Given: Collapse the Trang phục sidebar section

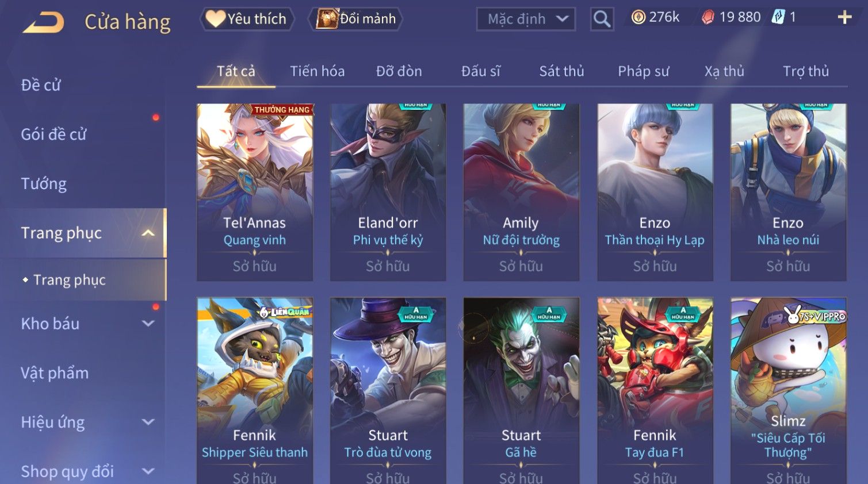Looking at the screenshot, I should pos(148,233).
